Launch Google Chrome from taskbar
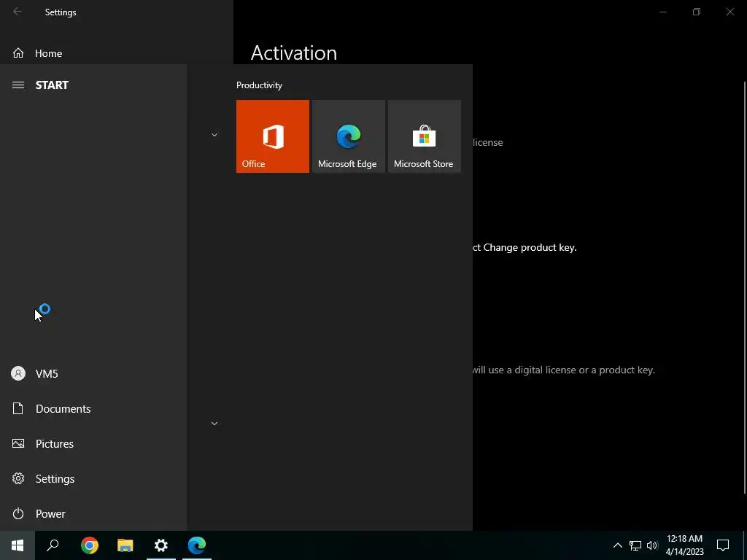747x560 pixels. coord(90,545)
